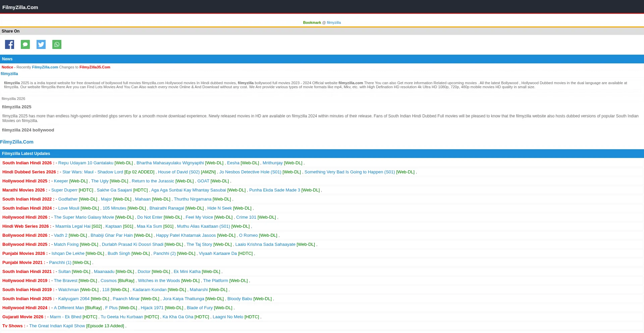The height and width of the screenshot is (333, 644).
Task: Open the 105 Minutes movie link
Action: pos(114,208)
